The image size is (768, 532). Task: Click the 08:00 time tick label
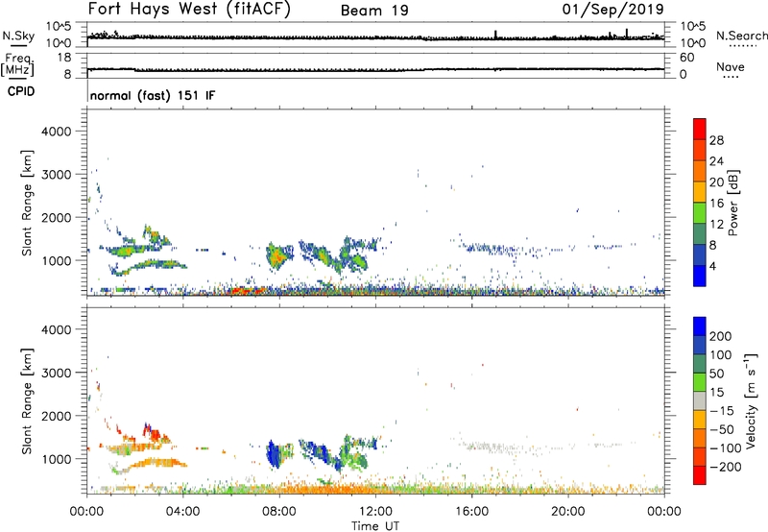coord(279,512)
